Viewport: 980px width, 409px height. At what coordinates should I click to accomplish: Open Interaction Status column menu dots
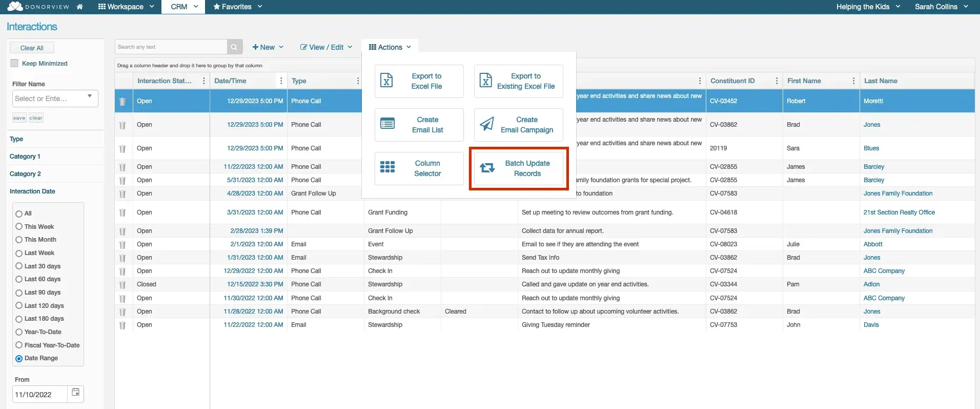(x=204, y=81)
